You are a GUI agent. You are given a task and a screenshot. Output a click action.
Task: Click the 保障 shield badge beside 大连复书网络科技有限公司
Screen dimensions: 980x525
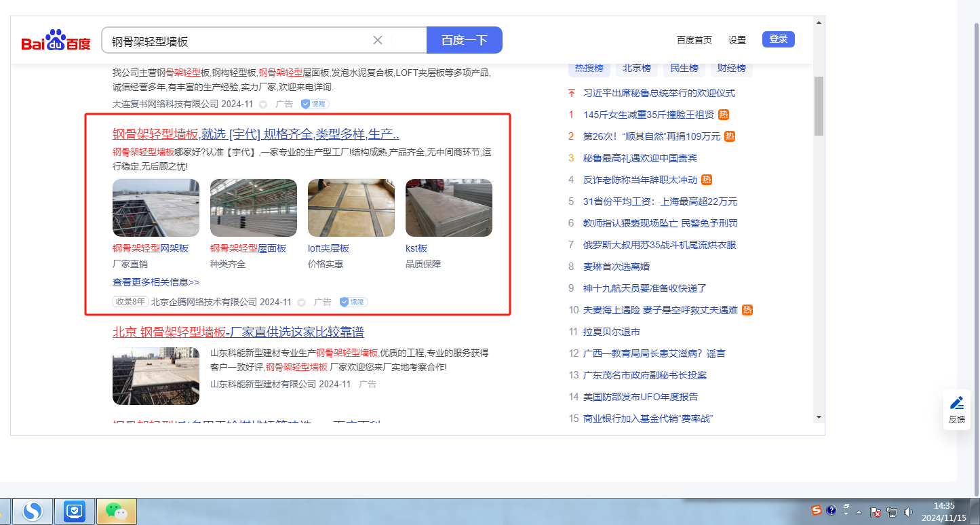315,104
